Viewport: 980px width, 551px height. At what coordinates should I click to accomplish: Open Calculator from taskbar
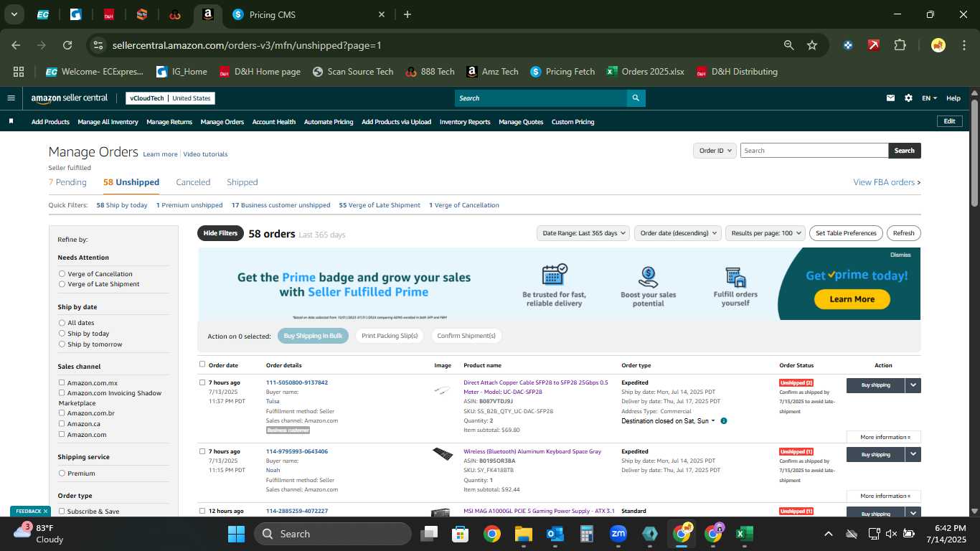click(x=586, y=534)
